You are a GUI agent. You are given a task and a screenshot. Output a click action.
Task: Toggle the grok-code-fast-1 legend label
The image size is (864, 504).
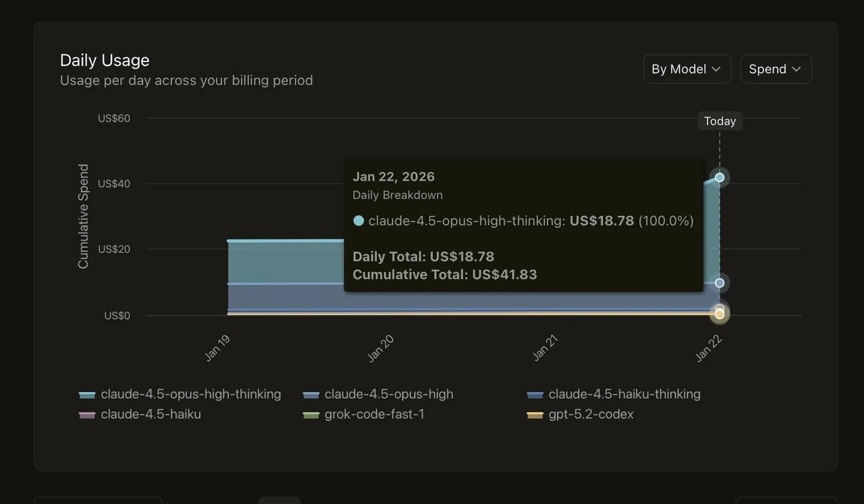tap(374, 414)
